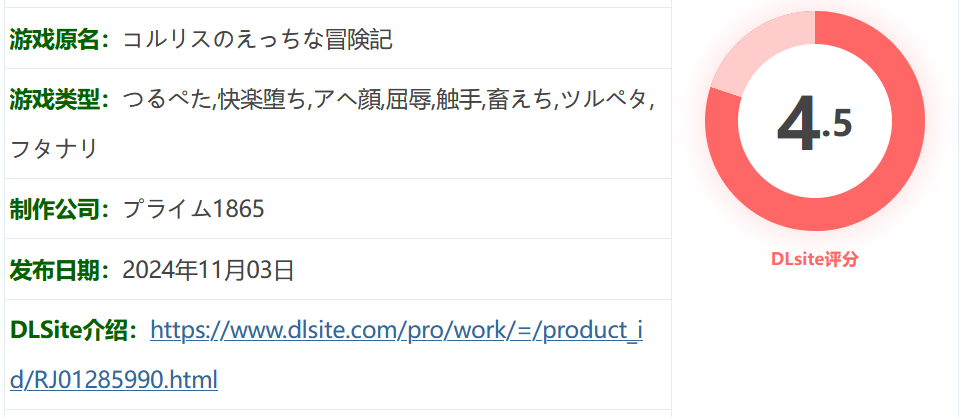This screenshot has height=417, width=960.
Task: Select the フタナリ tag on the second line
Action: (x=54, y=149)
